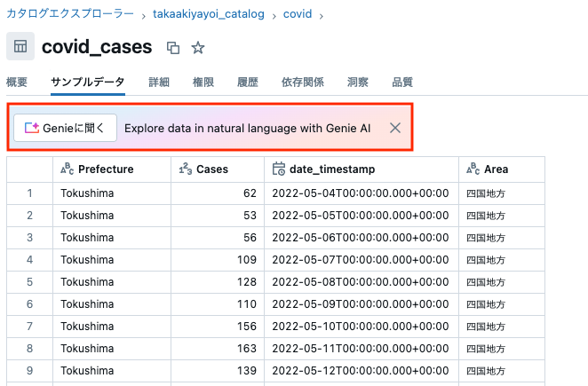Image resolution: width=588 pixels, height=386 pixels.
Task: Switch to the 依存関係 tab
Action: [x=303, y=82]
